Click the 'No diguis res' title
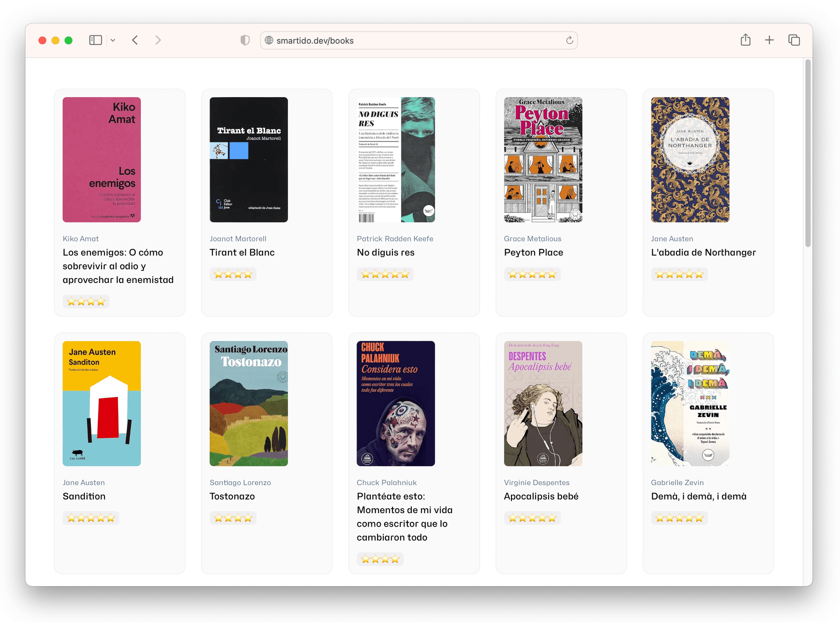 [385, 252]
